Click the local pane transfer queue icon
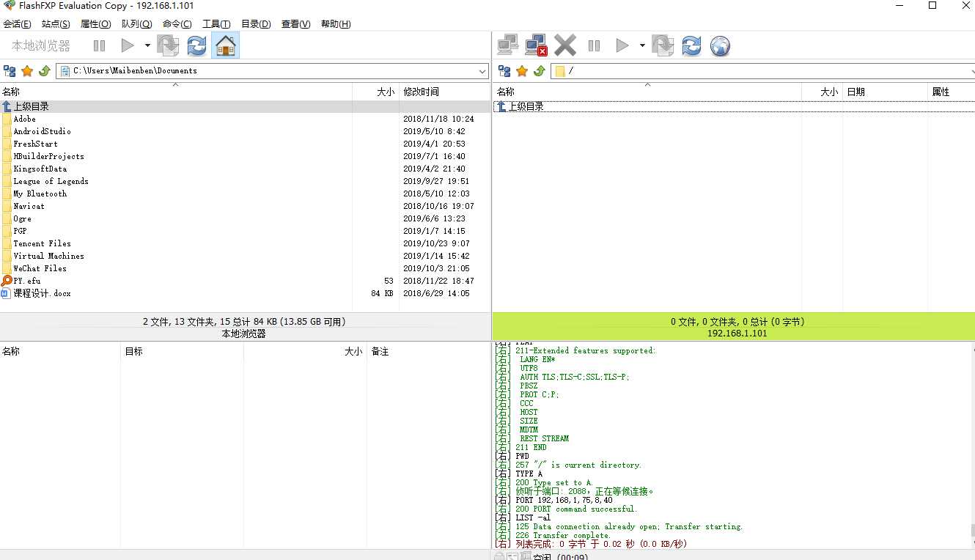Viewport: 975px width, 560px height. [x=169, y=45]
